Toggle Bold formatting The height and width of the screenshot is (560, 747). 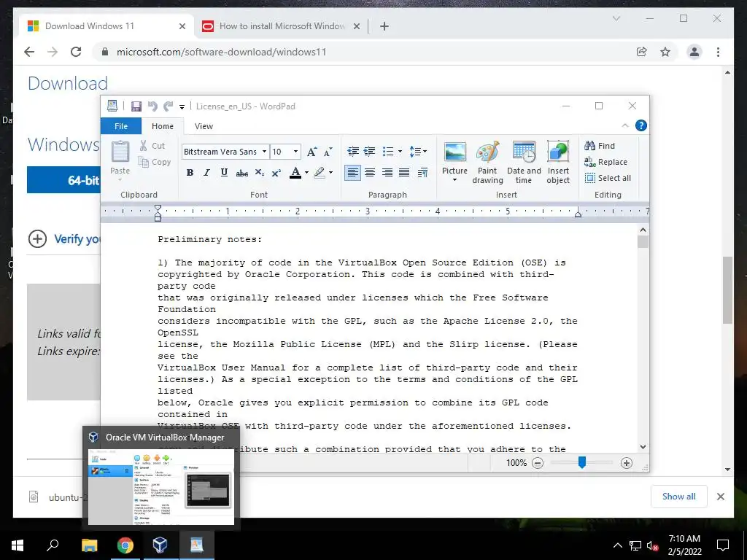[x=190, y=172]
